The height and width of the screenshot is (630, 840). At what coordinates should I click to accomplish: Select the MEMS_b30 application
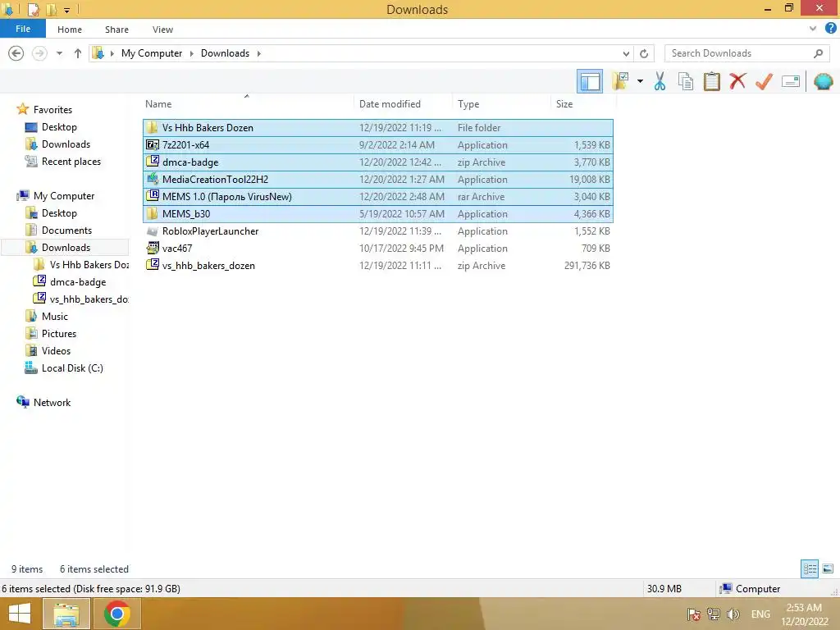[377, 214]
